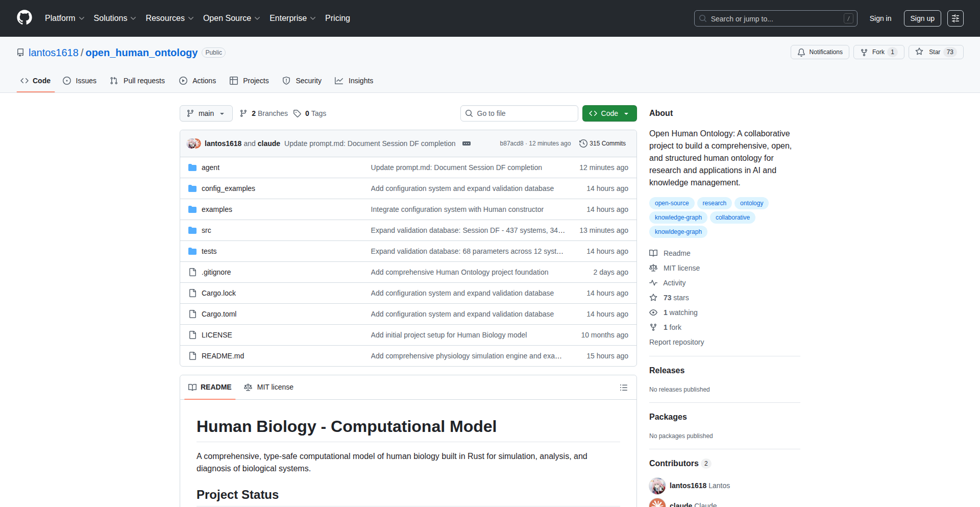The image size is (980, 507).
Task: Expand commit message ellipsis icon
Action: coord(466,143)
